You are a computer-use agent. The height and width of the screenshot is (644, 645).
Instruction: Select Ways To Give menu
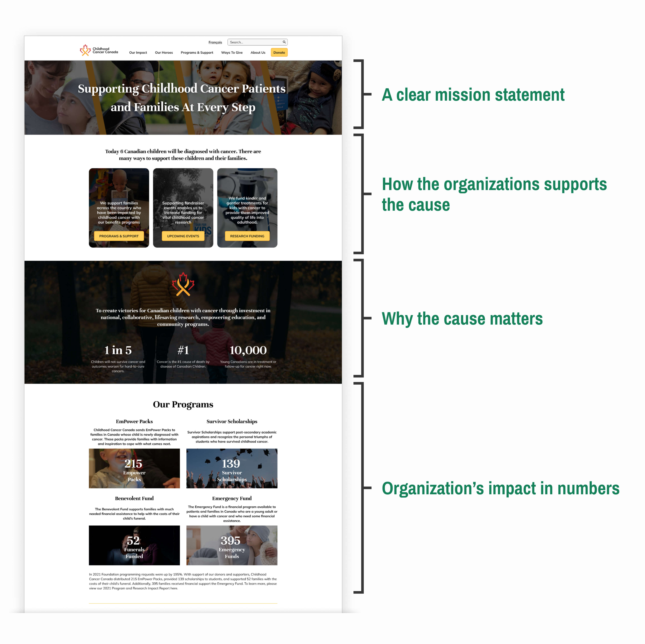[x=232, y=52]
